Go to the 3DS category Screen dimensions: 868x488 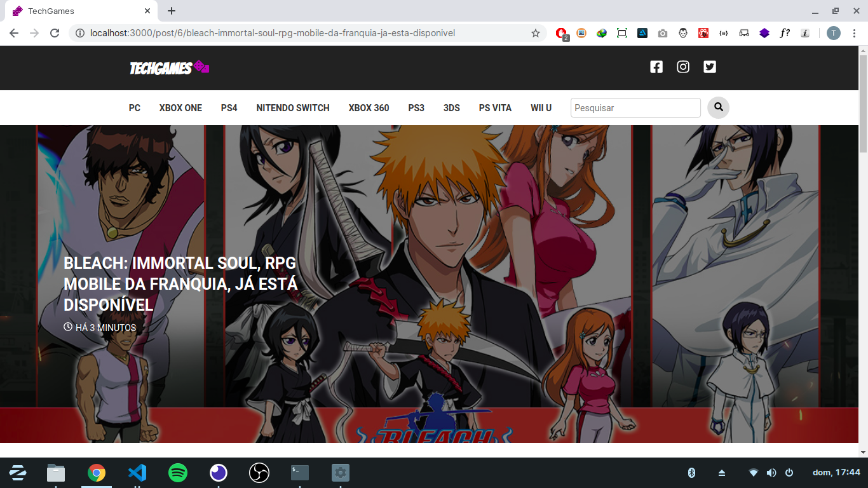[452, 108]
